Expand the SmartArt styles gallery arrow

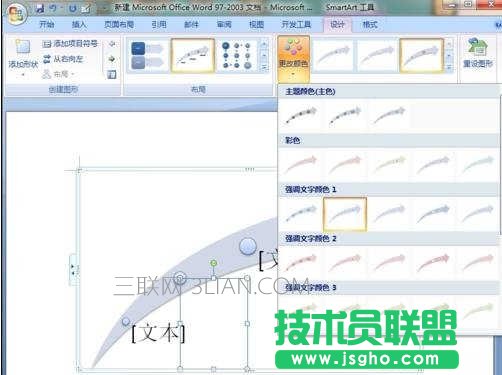449,67
